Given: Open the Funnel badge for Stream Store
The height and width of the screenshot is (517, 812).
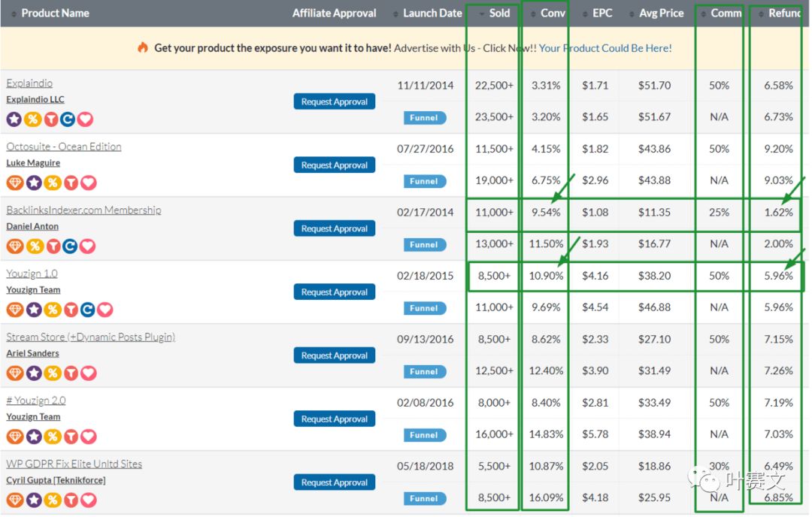Looking at the screenshot, I should click(425, 371).
